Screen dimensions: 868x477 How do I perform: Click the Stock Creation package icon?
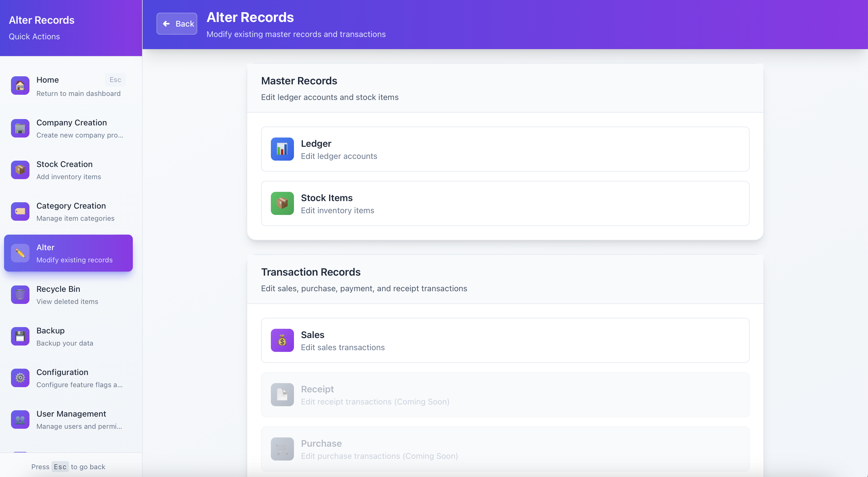[x=20, y=170]
